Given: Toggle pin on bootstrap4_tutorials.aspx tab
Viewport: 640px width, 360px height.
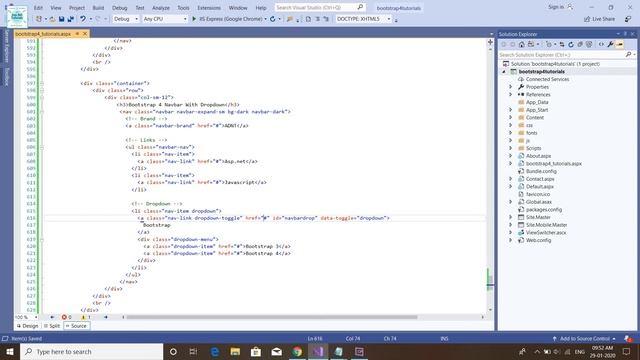Looking at the screenshot, I should tap(77, 33).
